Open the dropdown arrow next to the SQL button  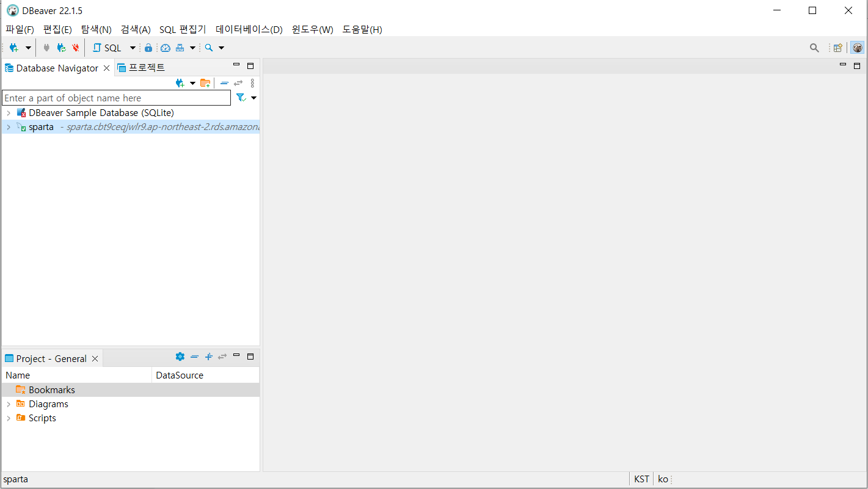[133, 48]
